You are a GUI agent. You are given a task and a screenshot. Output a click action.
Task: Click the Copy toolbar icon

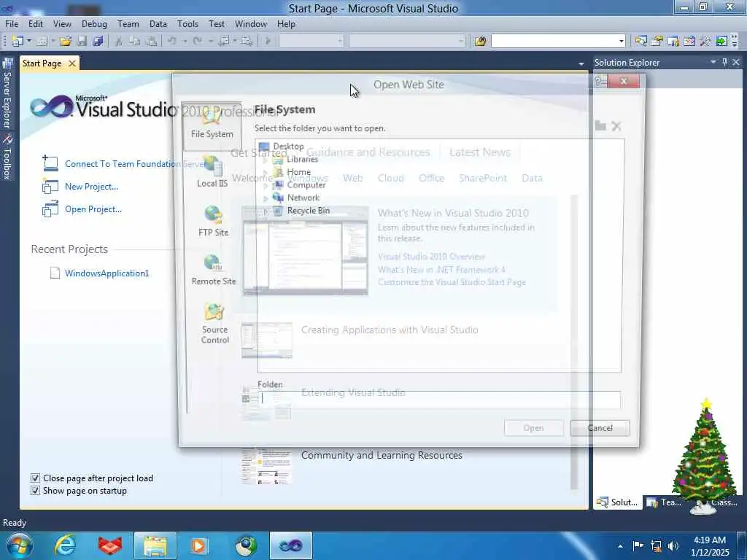135,42
